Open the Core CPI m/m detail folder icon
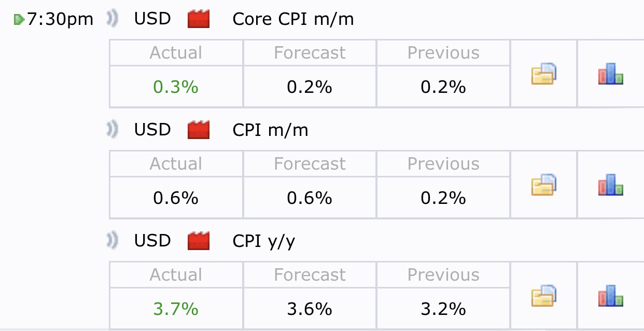Screen dimensions: 644x331 pos(543,74)
